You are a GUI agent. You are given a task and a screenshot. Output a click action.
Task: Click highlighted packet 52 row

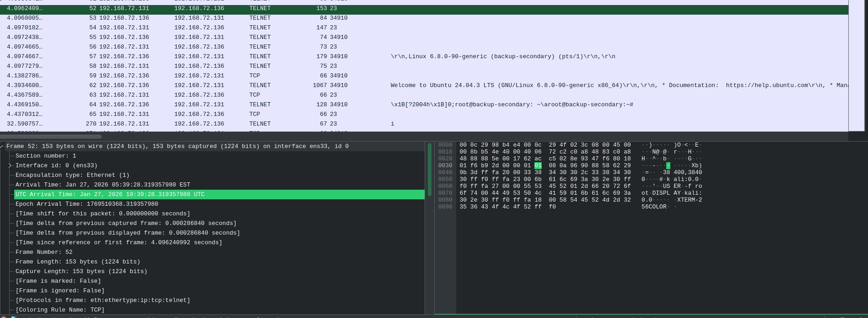tap(424, 9)
